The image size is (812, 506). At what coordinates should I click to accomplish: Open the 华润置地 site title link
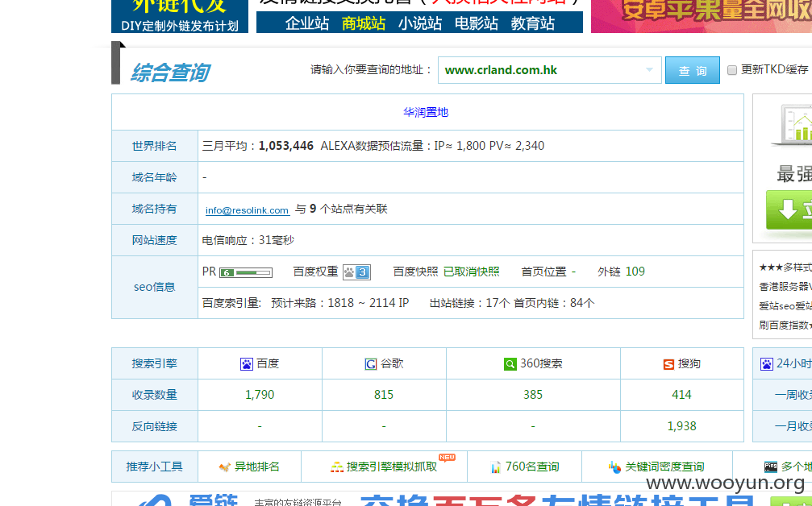click(x=426, y=112)
